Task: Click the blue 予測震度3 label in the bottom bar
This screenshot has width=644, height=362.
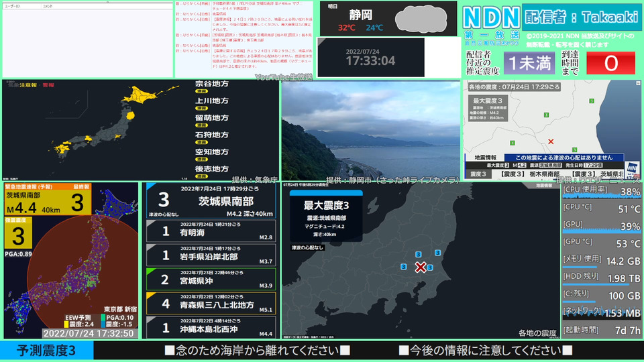Action: click(x=46, y=351)
